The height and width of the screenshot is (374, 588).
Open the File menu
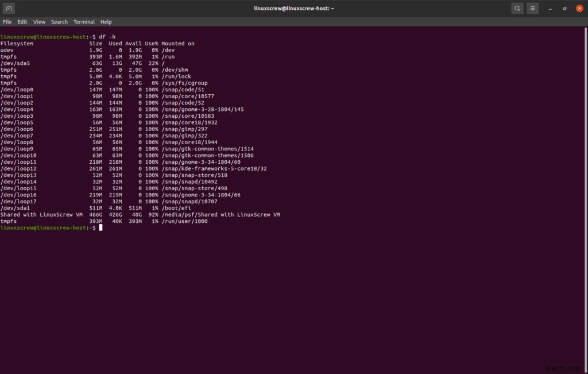pyautogui.click(x=7, y=21)
